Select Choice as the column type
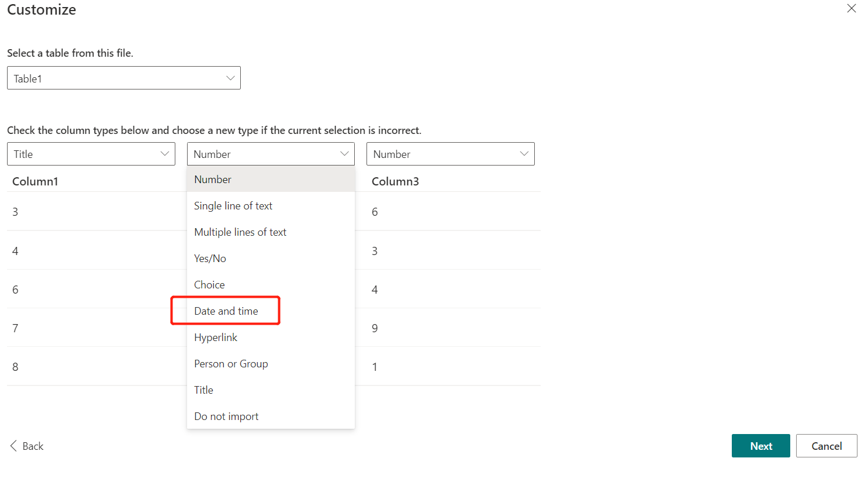Viewport: 868px width, 482px height. click(271, 285)
